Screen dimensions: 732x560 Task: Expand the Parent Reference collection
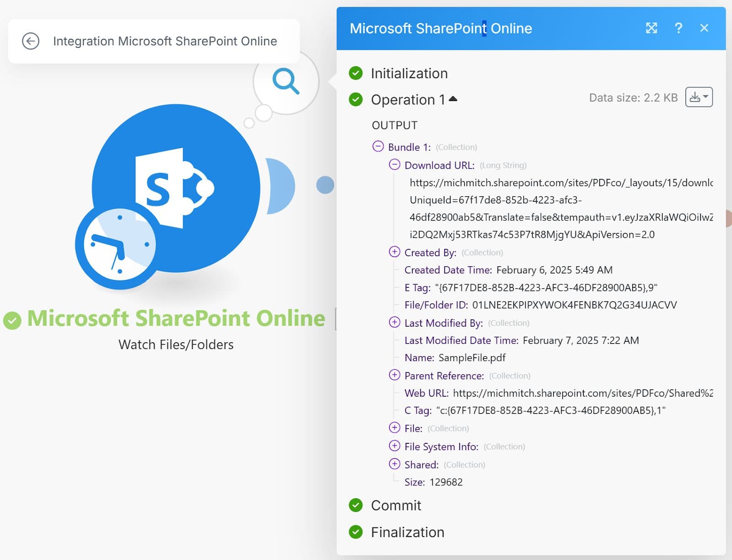(394, 375)
